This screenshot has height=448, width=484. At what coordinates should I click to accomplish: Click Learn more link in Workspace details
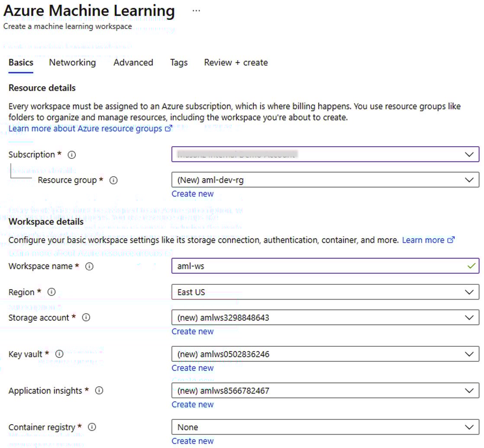[x=423, y=240]
